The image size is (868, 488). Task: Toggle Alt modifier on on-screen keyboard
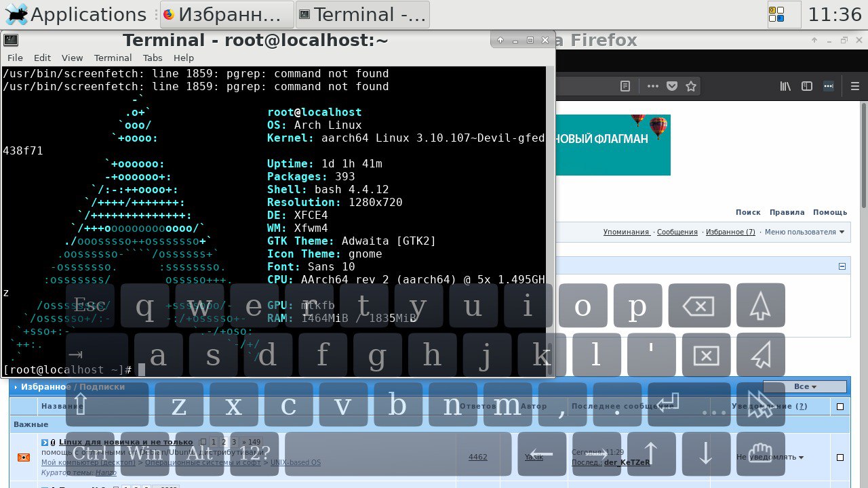click(200, 454)
